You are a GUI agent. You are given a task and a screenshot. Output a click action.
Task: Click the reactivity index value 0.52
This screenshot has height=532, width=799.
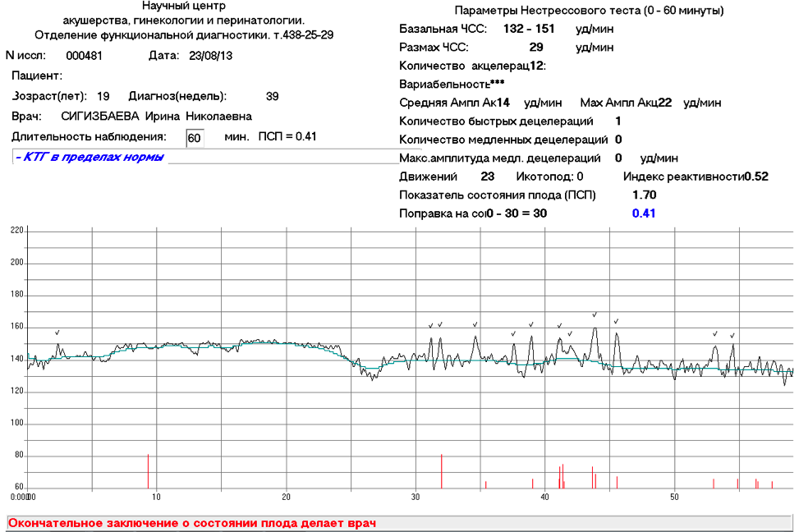[x=755, y=177]
